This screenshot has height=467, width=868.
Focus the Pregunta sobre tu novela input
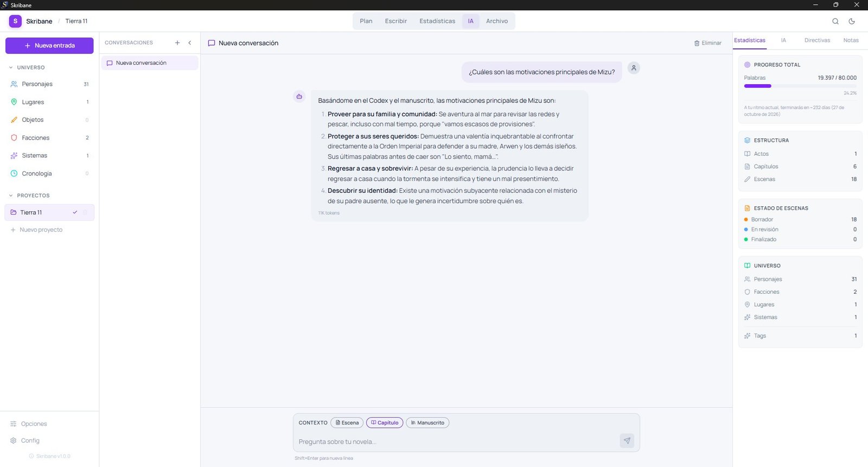pos(456,441)
